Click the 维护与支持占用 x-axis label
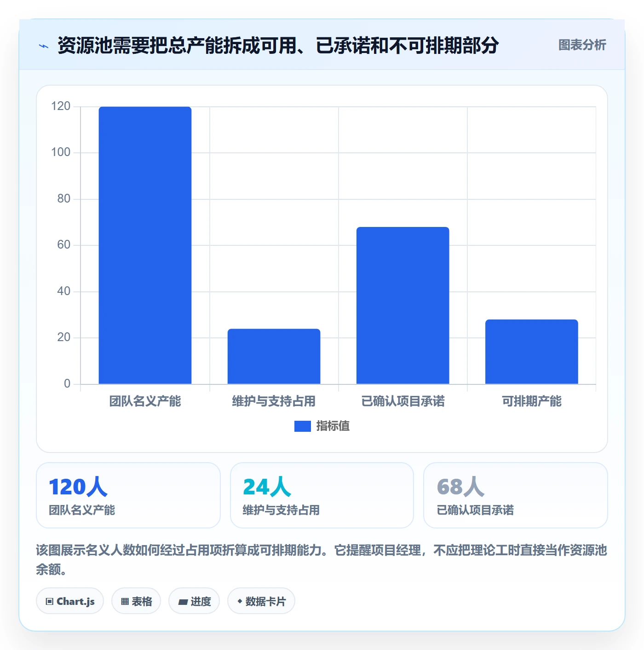644x650 pixels. point(274,401)
